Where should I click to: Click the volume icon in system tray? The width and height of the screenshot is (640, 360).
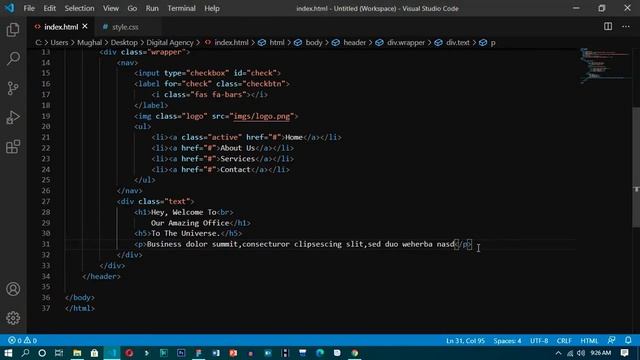tap(581, 353)
